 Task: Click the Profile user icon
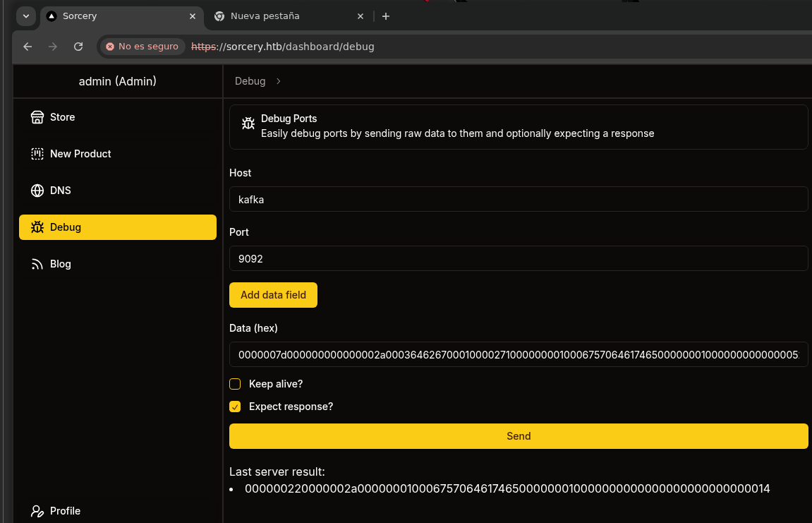click(37, 511)
